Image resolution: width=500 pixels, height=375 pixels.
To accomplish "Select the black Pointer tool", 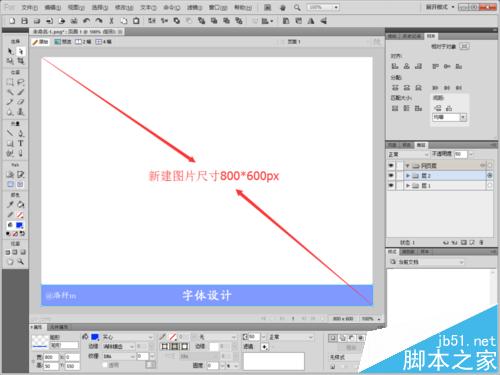I will 10,51.
